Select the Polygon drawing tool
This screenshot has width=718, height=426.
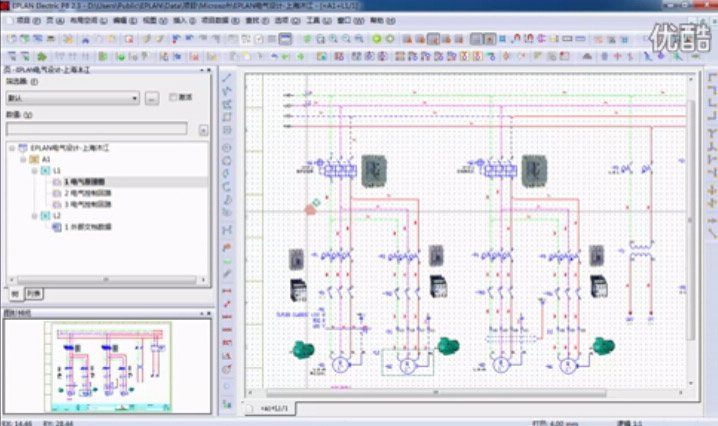coord(227,104)
